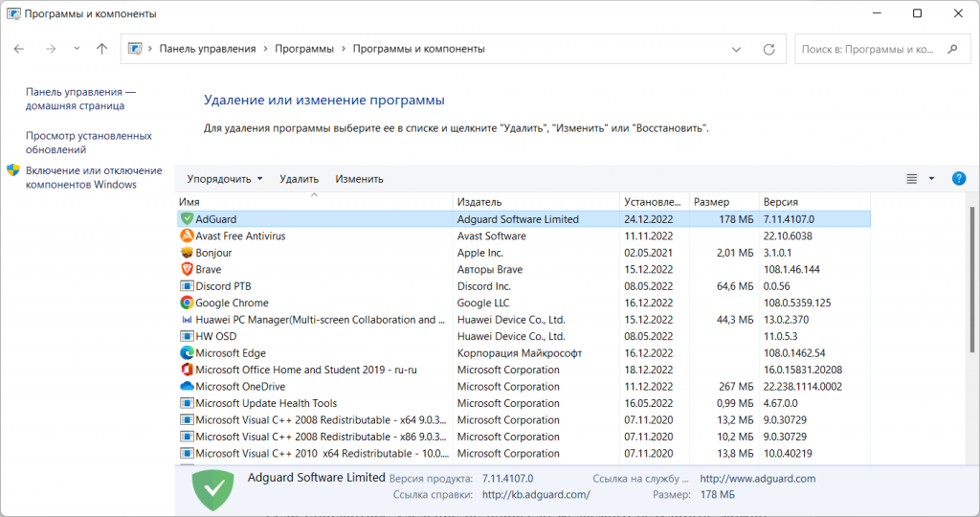Go up one level with the up arrow
This screenshot has width=980, height=517.
(x=101, y=49)
